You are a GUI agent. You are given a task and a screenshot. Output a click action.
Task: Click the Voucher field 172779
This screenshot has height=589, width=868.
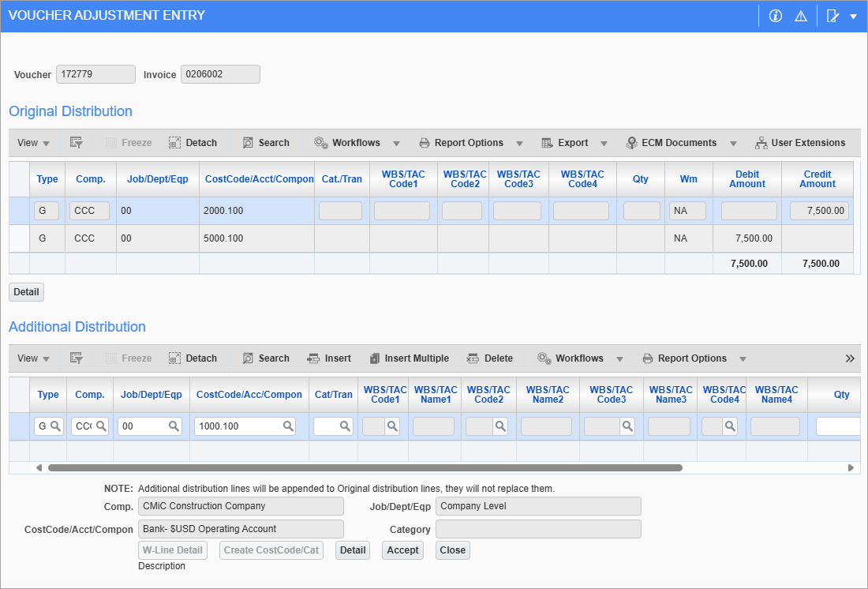pyautogui.click(x=95, y=74)
